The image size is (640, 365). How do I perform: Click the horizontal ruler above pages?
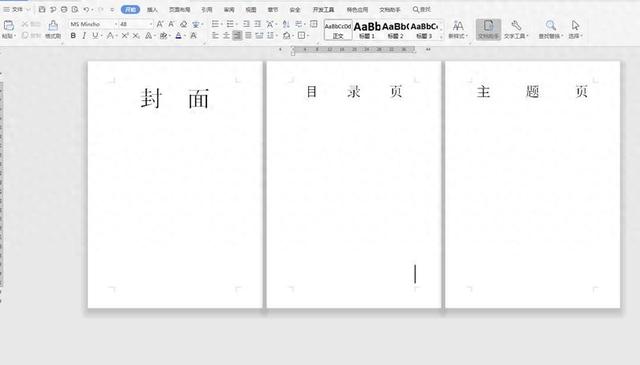[x=354, y=49]
